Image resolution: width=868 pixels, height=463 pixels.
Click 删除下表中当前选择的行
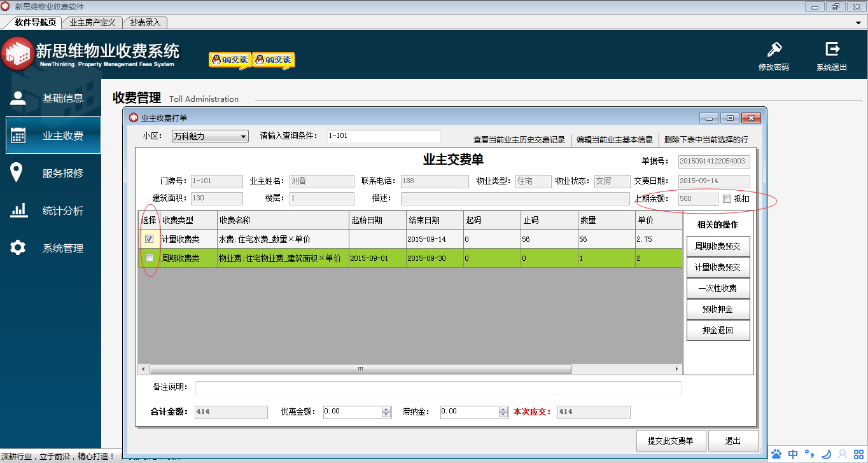(x=706, y=139)
